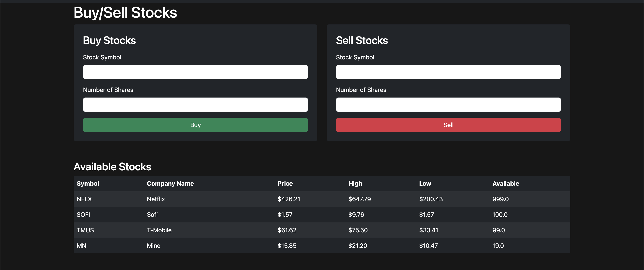Viewport: 644px width, 270px height.
Task: Click the Sell Stocks number of shares field
Action: coord(448,105)
